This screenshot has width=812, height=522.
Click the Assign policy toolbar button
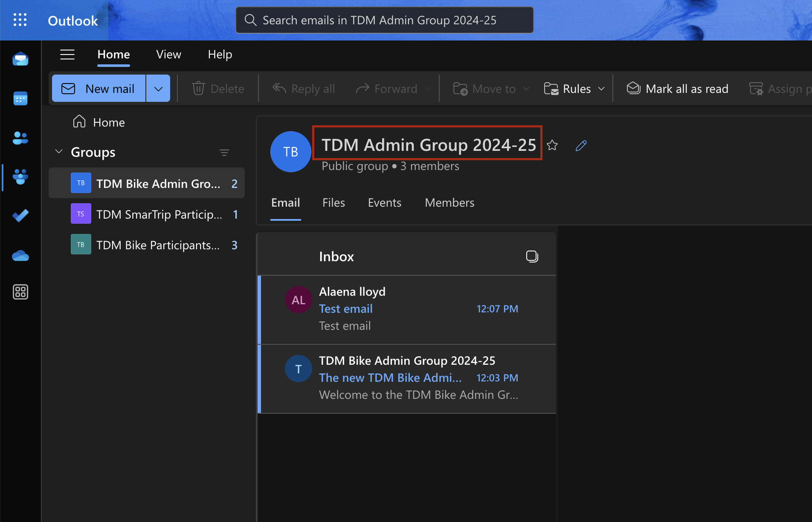780,89
